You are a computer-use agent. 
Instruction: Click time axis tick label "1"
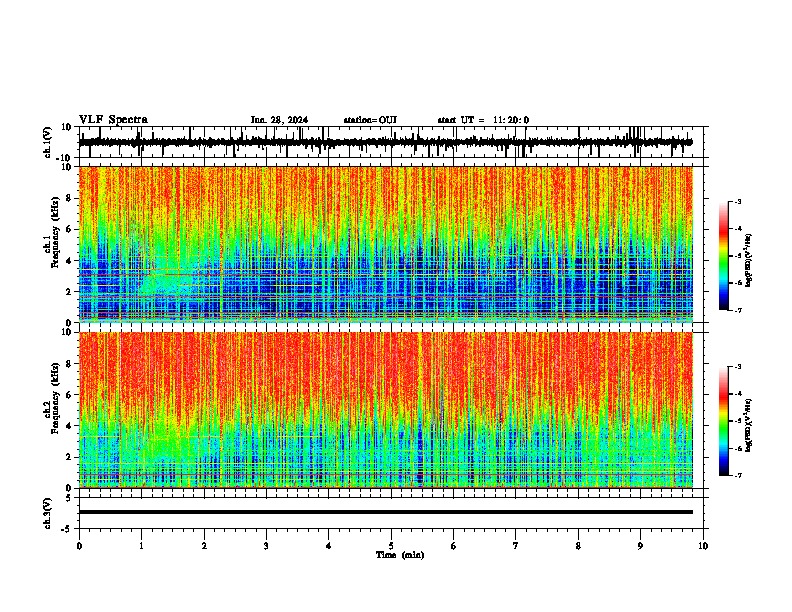point(141,546)
